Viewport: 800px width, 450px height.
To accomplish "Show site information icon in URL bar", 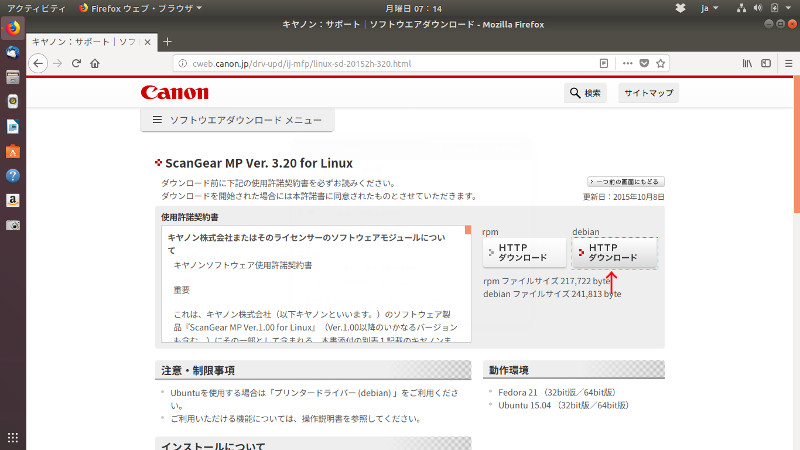I will 182,64.
